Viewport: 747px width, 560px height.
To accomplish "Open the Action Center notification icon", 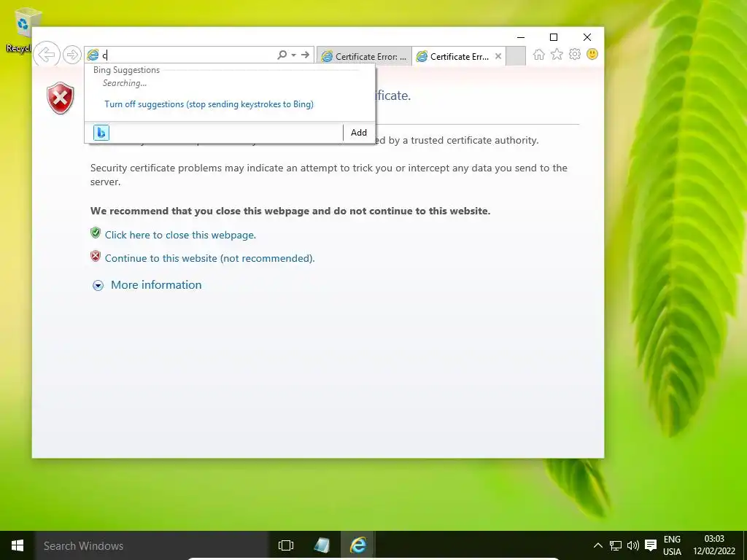I will [651, 545].
